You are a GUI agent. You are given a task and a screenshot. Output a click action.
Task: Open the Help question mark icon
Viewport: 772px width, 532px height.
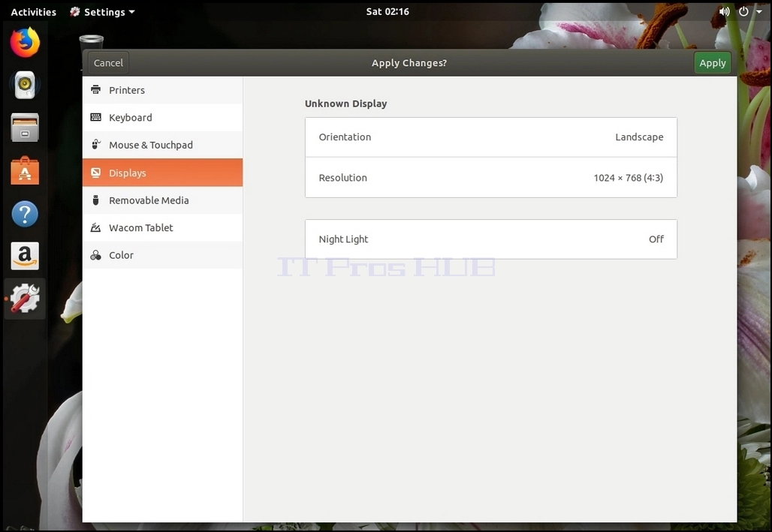(25, 214)
